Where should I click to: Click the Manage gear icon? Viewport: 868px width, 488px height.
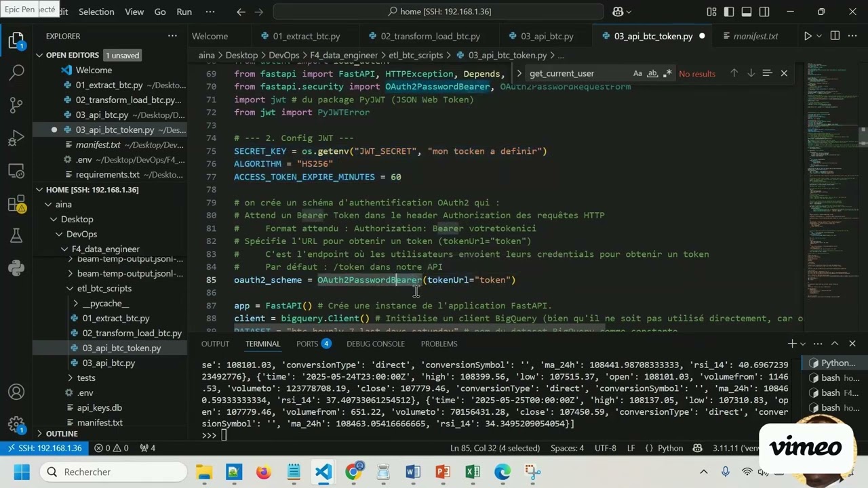pyautogui.click(x=16, y=424)
